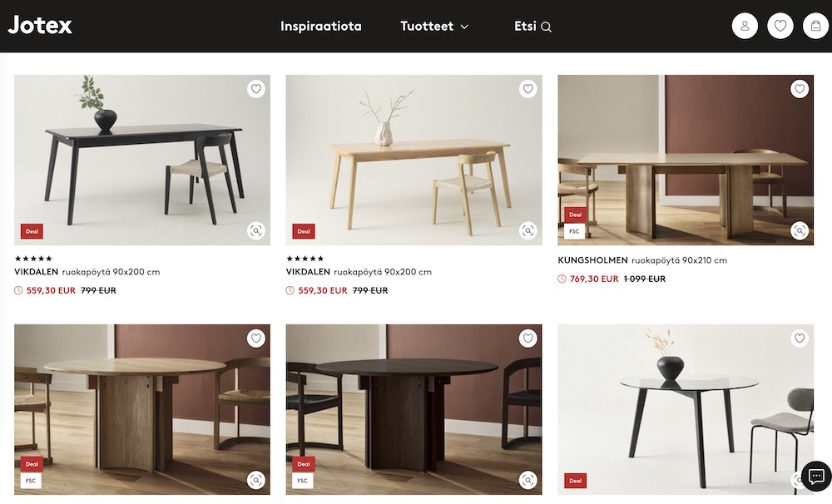Screen dimensions: 832x504
Task: Click the search magnifier next to Etsi
Action: click(x=546, y=27)
